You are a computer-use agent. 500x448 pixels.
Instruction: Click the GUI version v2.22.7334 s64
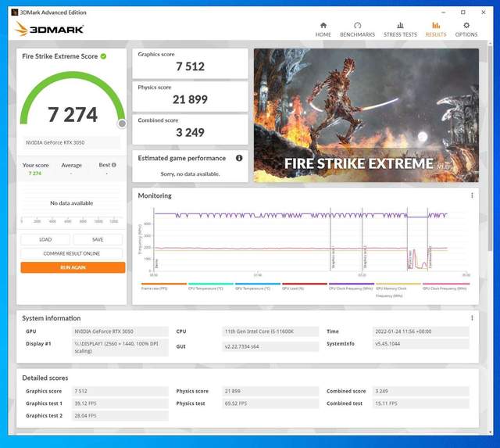270,346
